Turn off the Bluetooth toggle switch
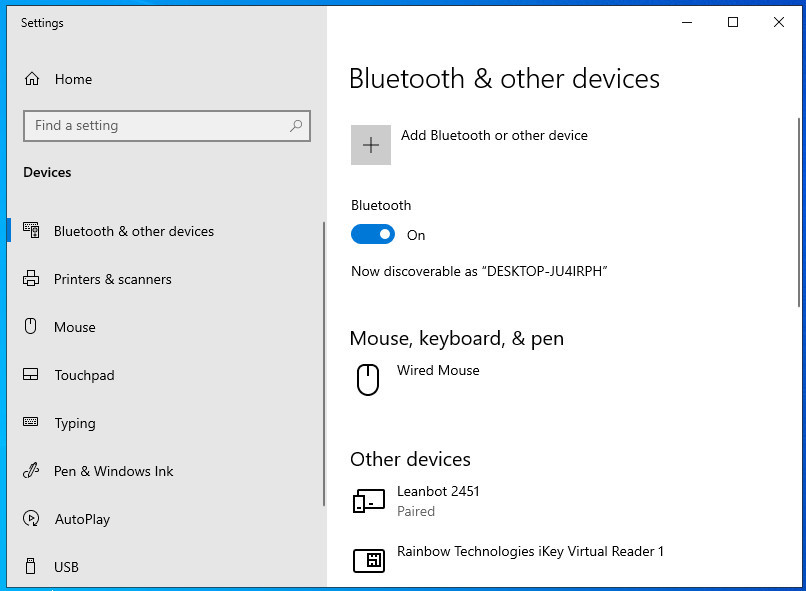This screenshot has height=591, width=806. point(373,234)
